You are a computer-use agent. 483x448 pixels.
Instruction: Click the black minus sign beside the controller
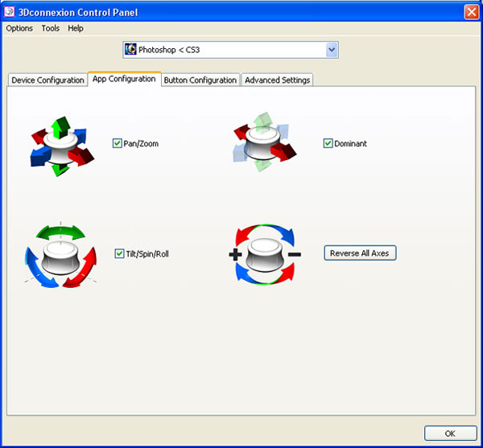click(x=295, y=254)
